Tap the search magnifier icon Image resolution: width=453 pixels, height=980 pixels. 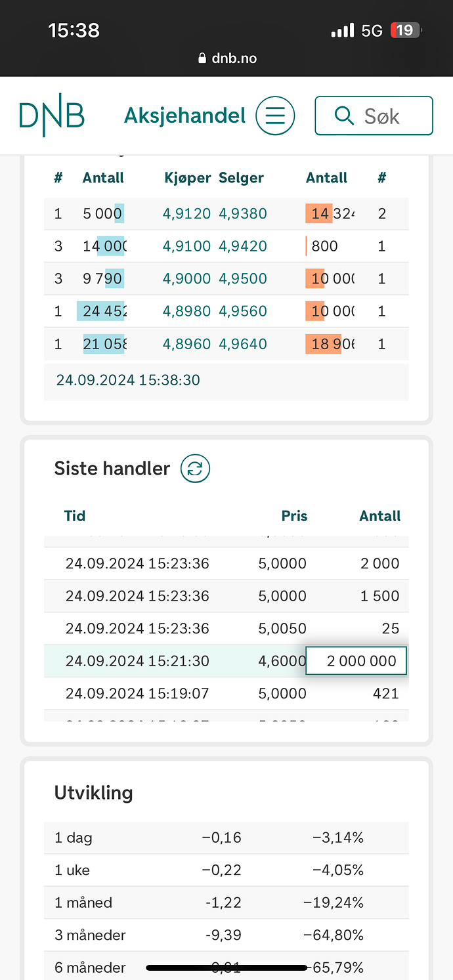pyautogui.click(x=344, y=116)
